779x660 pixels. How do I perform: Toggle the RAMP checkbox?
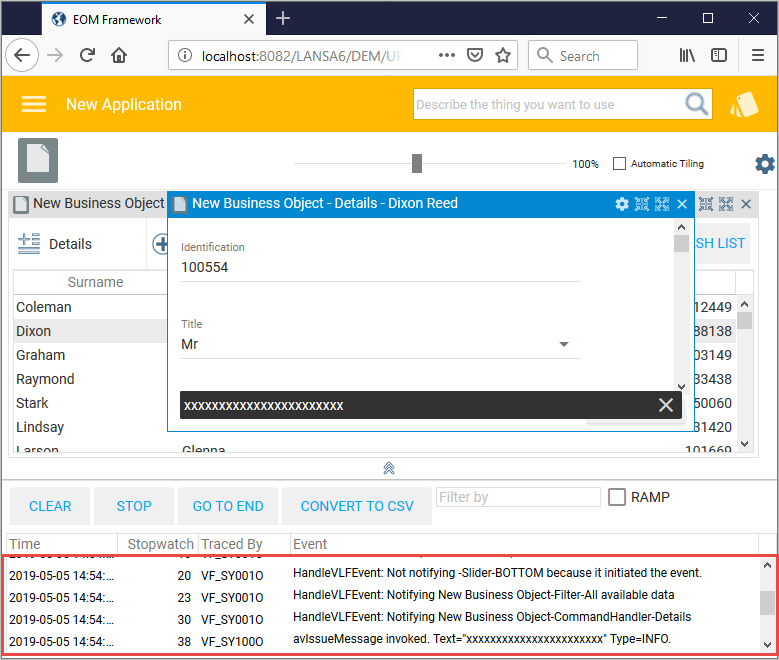click(617, 497)
